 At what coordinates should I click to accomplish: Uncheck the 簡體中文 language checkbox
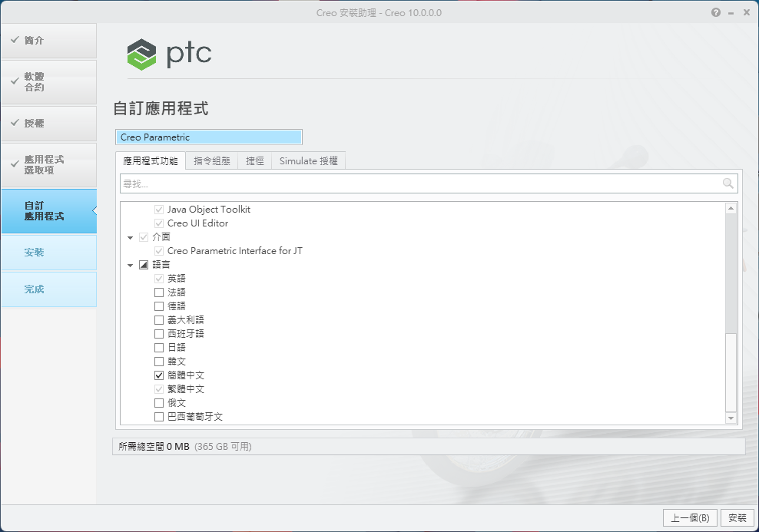tap(159, 375)
